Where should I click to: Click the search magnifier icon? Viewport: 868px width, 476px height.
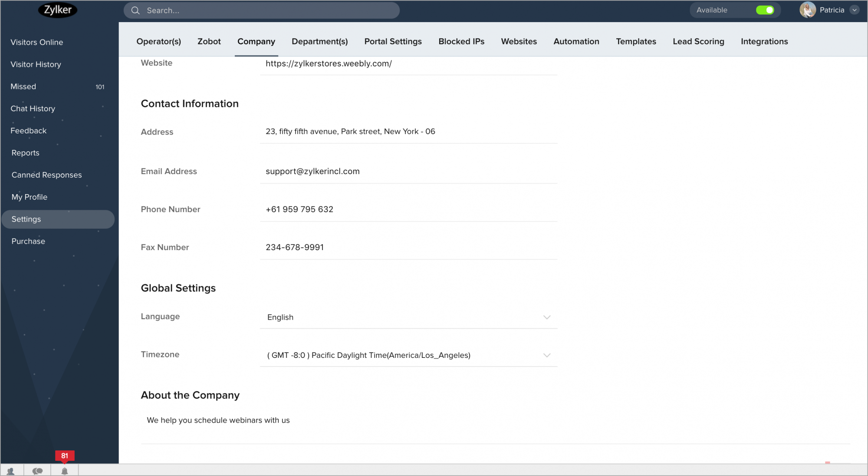click(135, 10)
